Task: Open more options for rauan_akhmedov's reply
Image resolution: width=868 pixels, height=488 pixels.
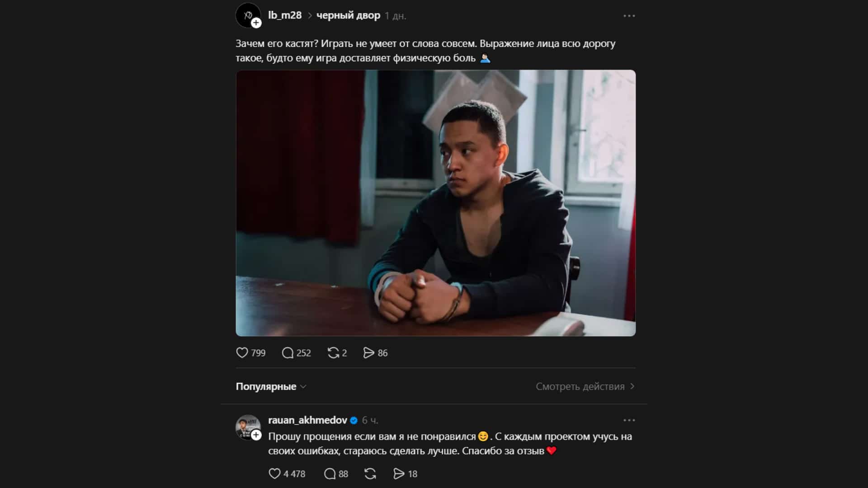Action: 629,420
